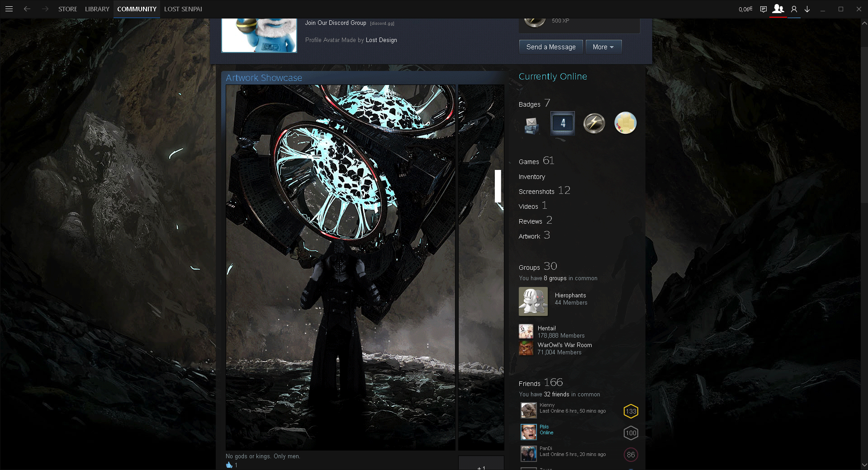This screenshot has height=470, width=868.
Task: Open the Hierophants group avatar
Action: [x=533, y=301]
